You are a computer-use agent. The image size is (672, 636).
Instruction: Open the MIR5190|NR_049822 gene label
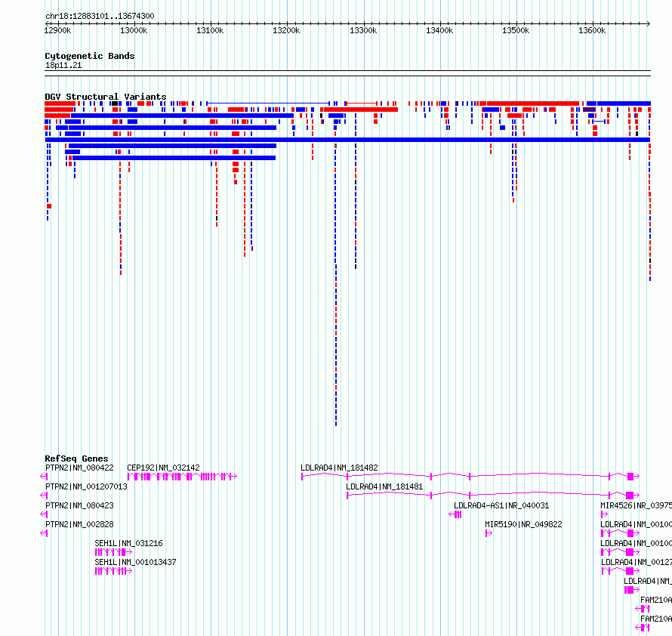(x=523, y=524)
